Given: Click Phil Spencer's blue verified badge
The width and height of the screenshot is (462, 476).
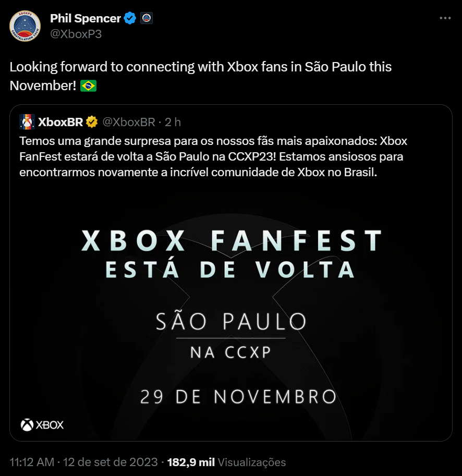Looking at the screenshot, I should [130, 19].
